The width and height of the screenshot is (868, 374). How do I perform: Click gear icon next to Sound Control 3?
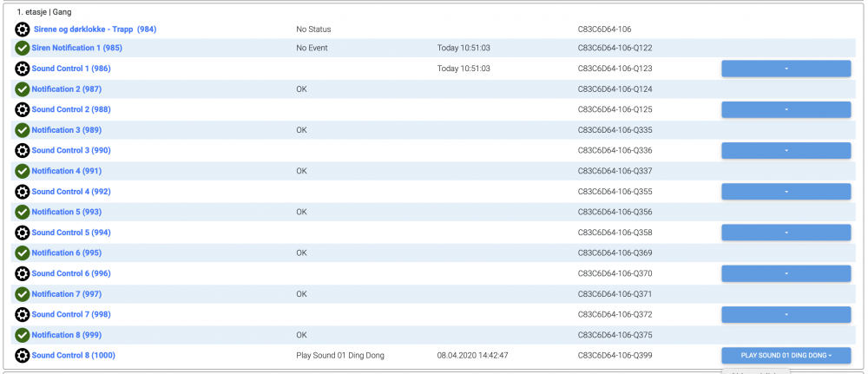[23, 151]
